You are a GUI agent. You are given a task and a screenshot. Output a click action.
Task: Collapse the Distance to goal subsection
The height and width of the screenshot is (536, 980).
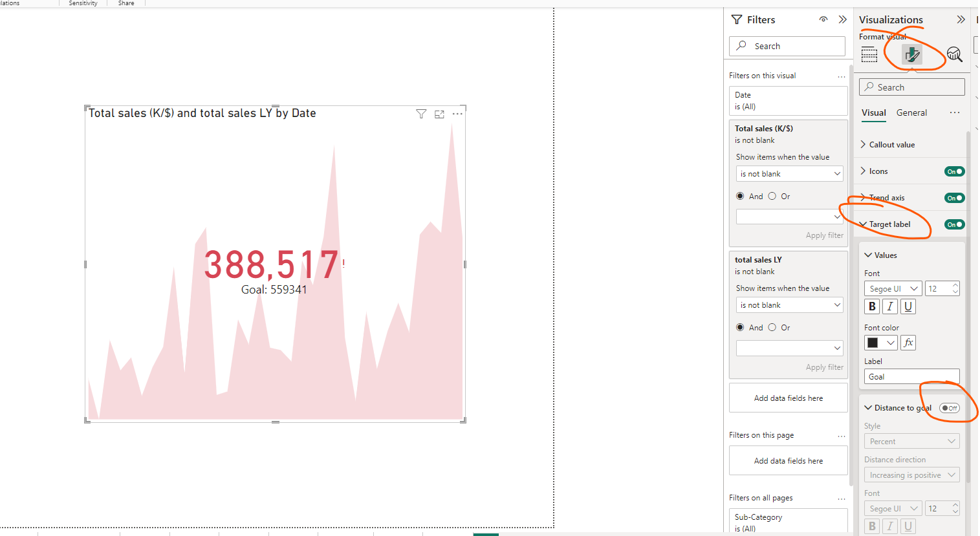[868, 407]
